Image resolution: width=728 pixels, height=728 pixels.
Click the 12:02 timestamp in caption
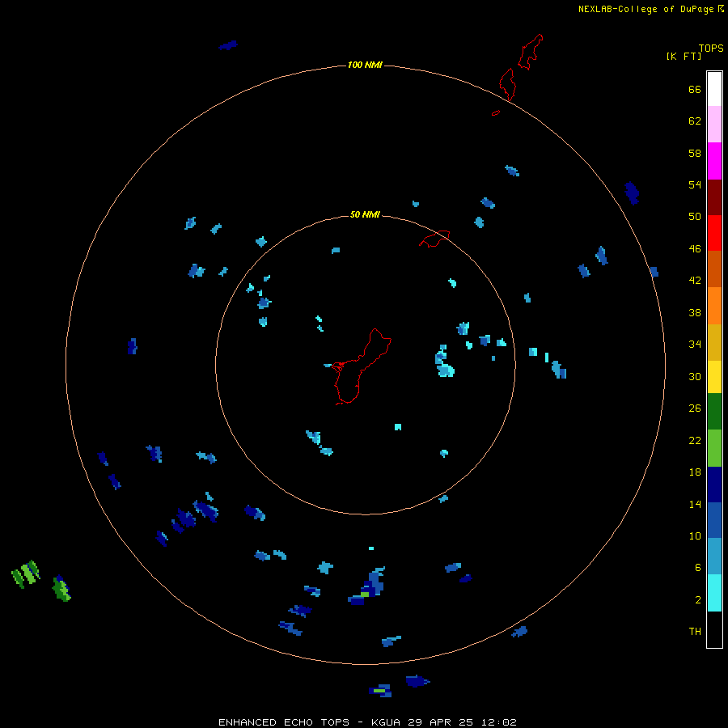point(497,722)
